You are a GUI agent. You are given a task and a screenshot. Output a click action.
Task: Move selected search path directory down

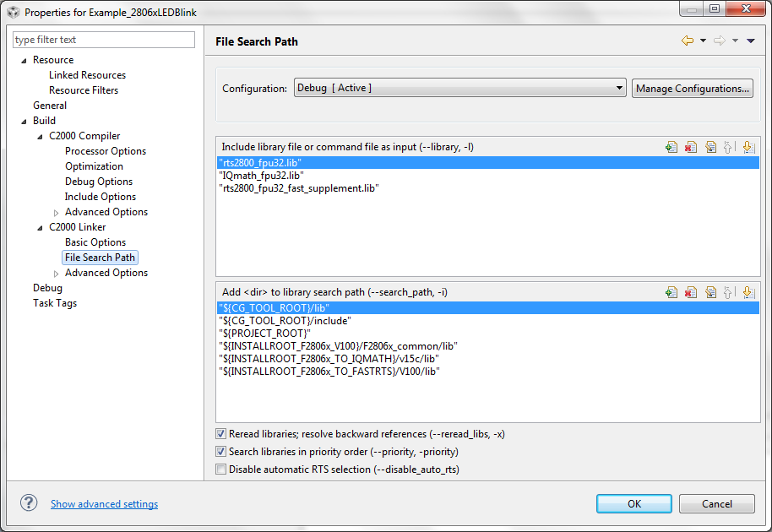tap(748, 292)
